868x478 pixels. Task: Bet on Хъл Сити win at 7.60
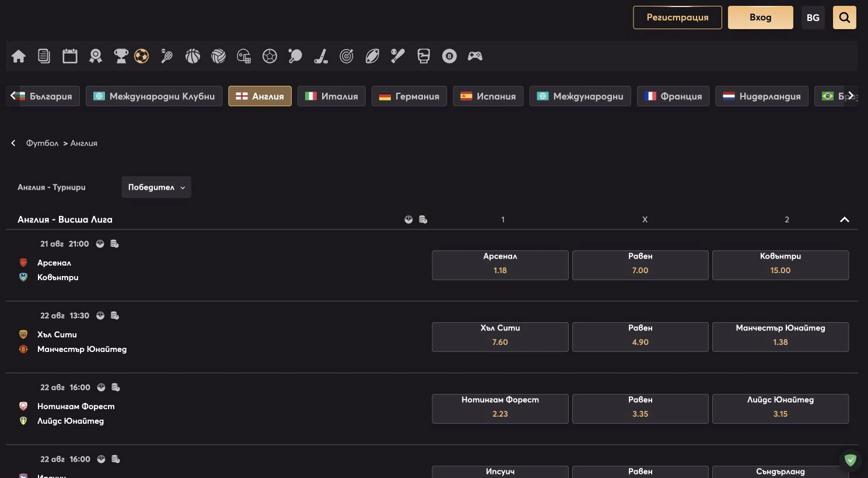tap(500, 337)
